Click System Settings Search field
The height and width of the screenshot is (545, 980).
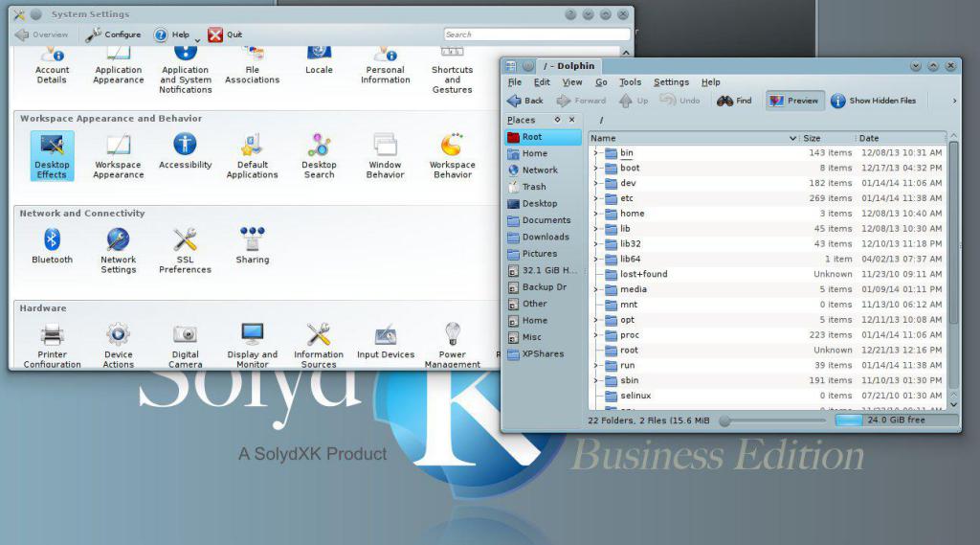pos(536,34)
